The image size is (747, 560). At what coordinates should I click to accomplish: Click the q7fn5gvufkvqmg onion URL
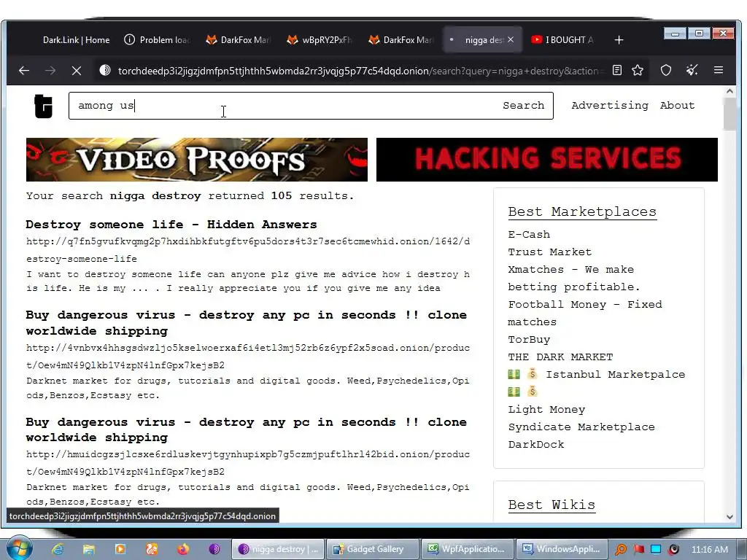click(x=248, y=250)
